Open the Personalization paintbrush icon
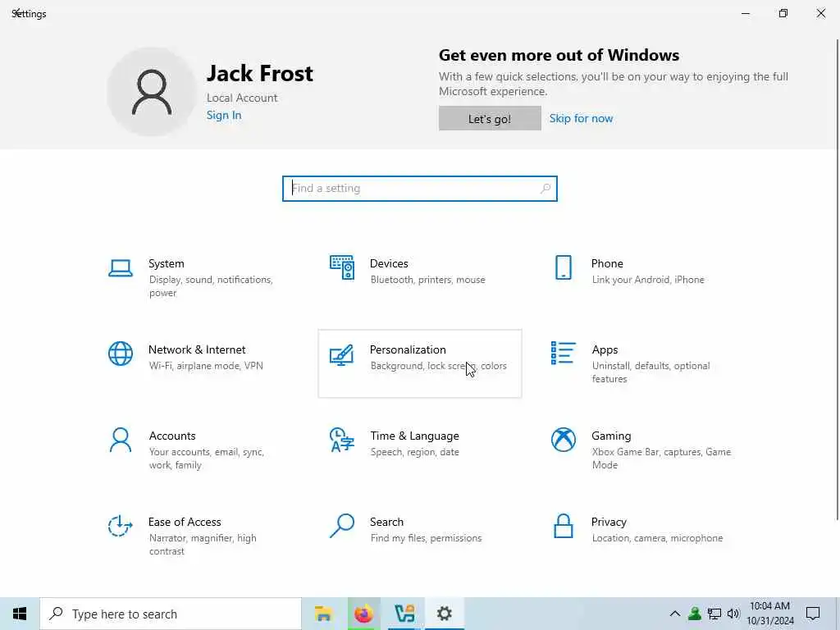 (x=342, y=354)
